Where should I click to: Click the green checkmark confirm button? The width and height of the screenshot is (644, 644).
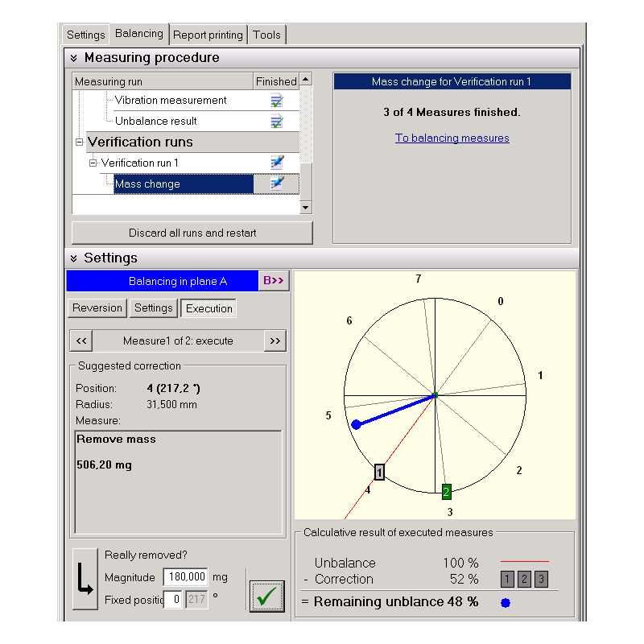[266, 597]
